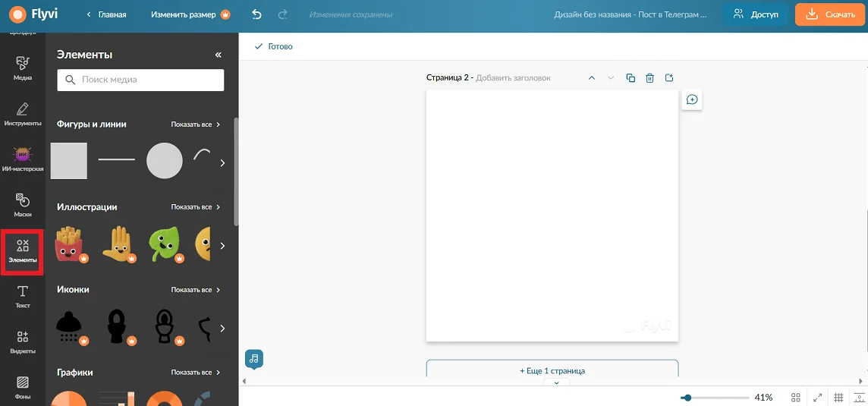Screen dimensions: 868x406
Task: Add a comment to the page
Action: [692, 99]
